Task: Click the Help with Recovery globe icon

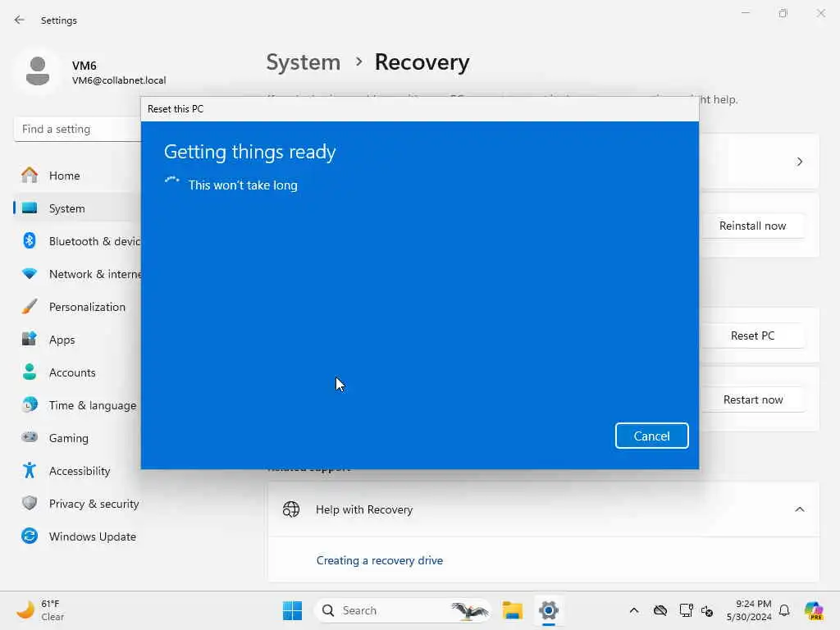Action: click(x=291, y=509)
